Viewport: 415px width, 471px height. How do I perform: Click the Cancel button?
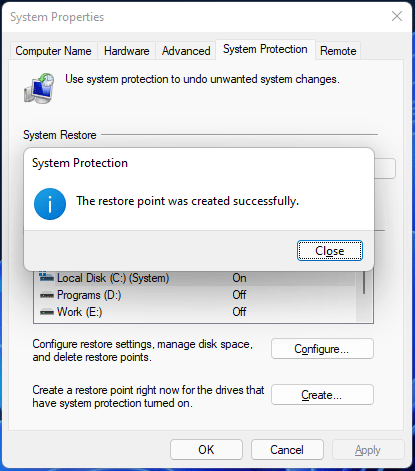click(x=287, y=450)
